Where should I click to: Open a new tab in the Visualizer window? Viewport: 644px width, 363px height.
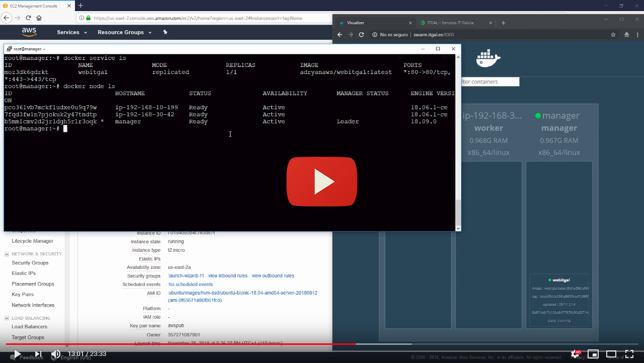point(503,23)
